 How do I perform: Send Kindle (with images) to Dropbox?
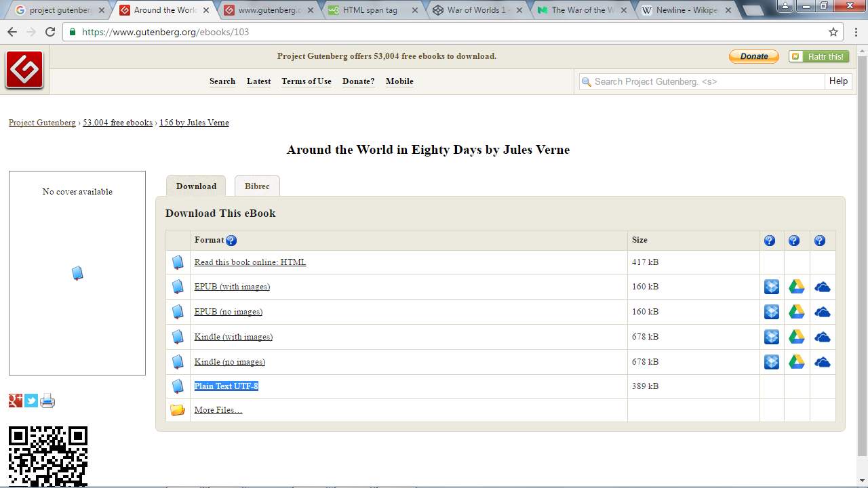(772, 337)
